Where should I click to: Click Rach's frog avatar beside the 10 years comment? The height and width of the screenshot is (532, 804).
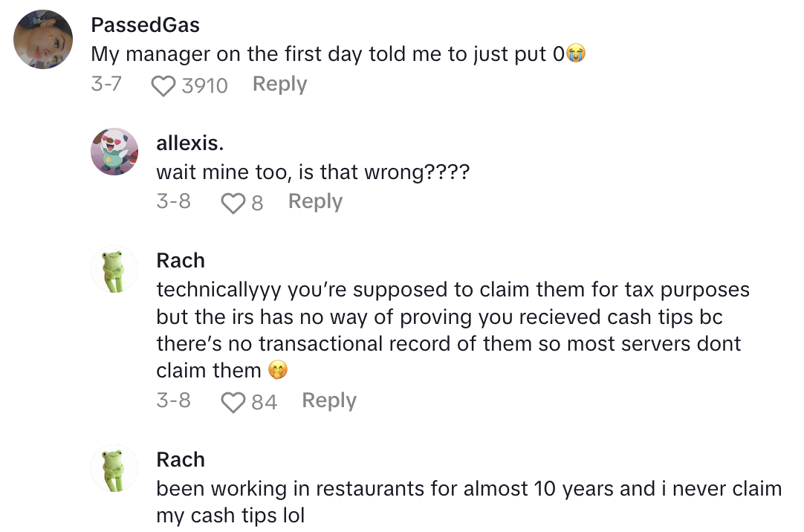114,468
